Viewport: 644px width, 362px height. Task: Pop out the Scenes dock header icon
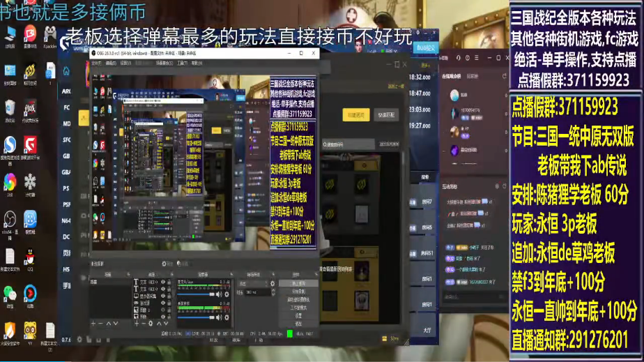click(x=128, y=274)
